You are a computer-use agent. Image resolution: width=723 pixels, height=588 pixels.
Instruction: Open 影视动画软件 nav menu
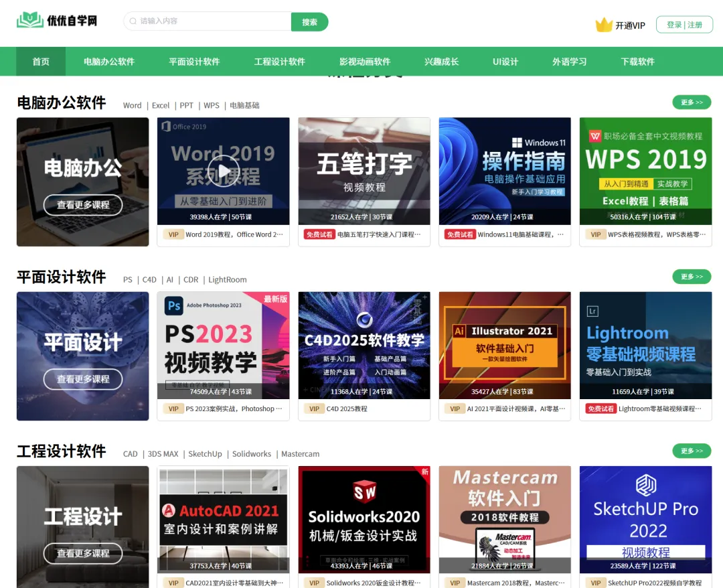point(365,62)
